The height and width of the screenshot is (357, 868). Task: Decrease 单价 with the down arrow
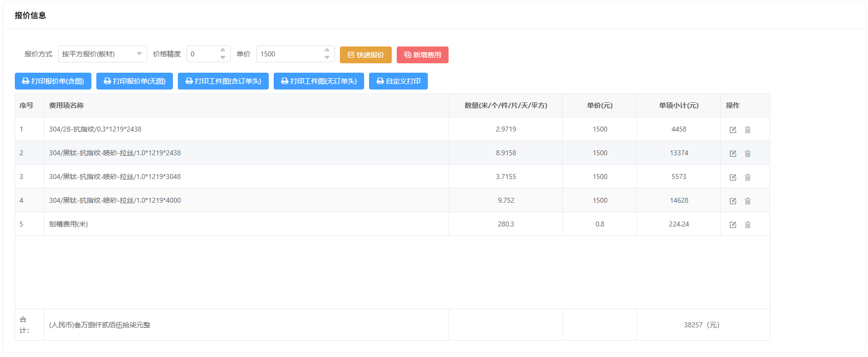(327, 58)
